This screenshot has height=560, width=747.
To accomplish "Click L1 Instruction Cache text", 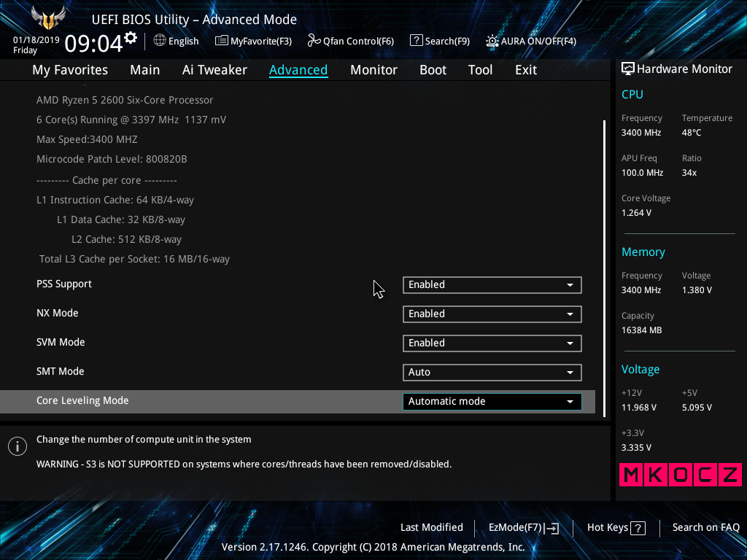I will [x=115, y=200].
